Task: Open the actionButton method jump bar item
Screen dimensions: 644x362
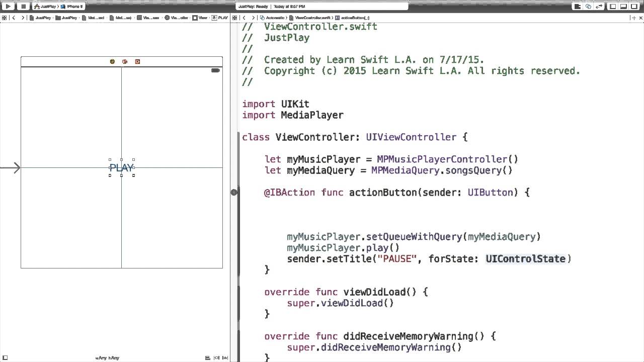Action: [x=354, y=18]
